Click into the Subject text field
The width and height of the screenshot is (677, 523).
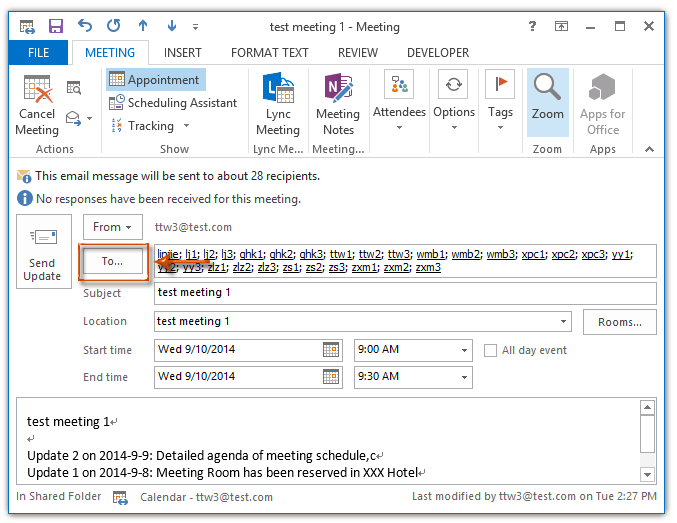pyautogui.click(x=405, y=293)
